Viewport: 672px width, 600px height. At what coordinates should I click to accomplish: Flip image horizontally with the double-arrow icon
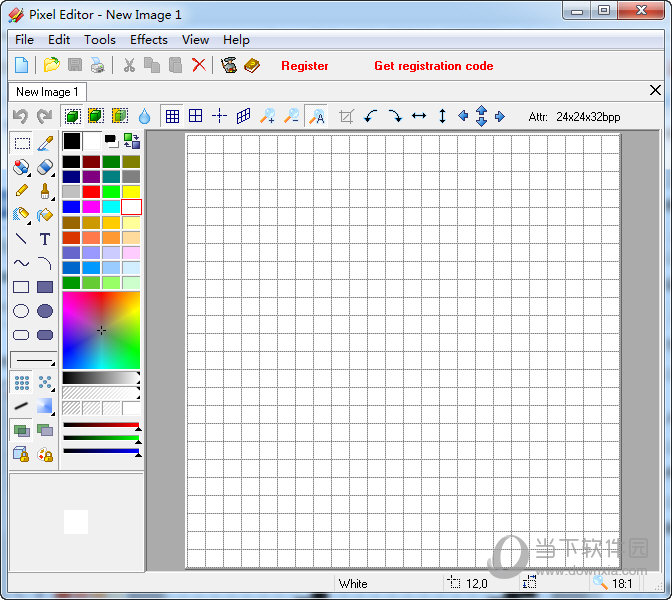(419, 117)
